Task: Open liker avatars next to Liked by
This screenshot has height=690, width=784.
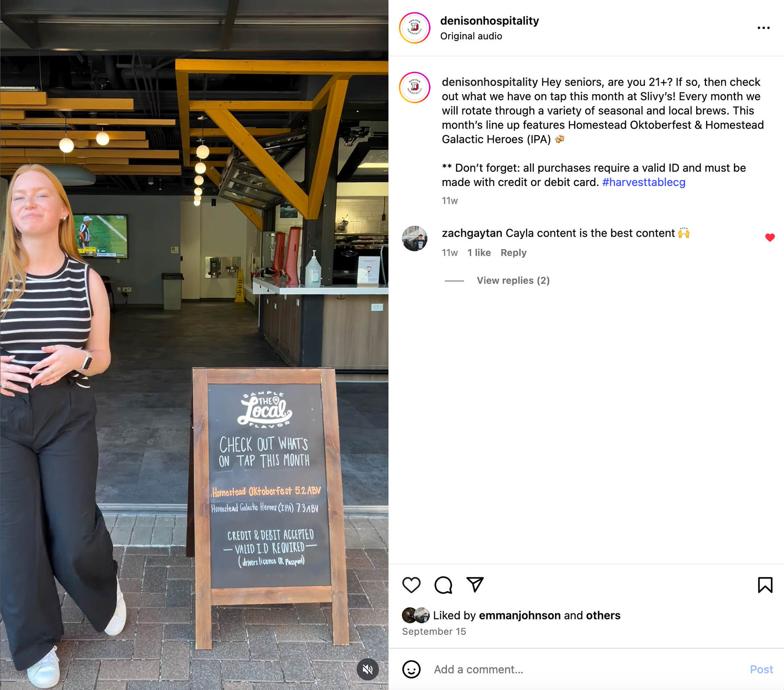Action: (416, 615)
